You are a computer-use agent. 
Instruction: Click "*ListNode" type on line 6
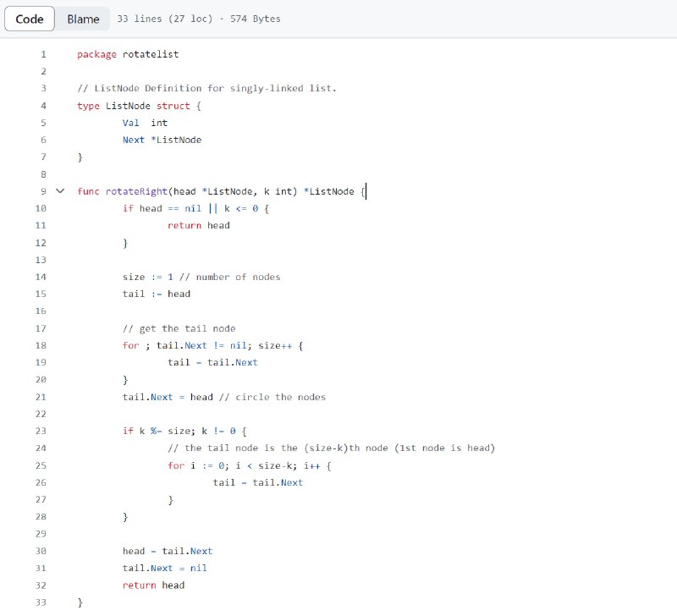pos(176,140)
